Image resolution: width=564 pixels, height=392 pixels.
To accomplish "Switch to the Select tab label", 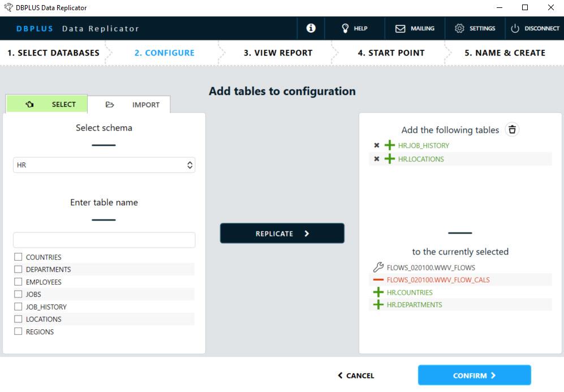I will tap(64, 104).
